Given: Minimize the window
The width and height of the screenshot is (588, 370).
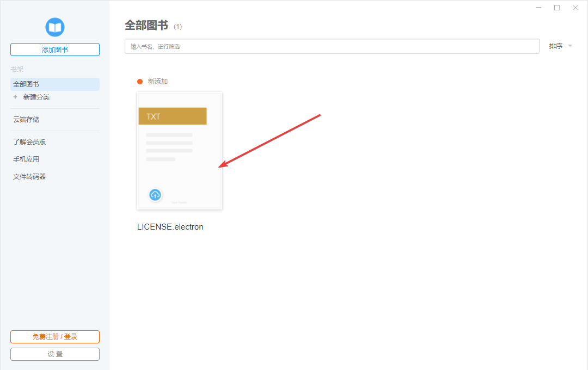Looking at the screenshot, I should click(x=538, y=8).
